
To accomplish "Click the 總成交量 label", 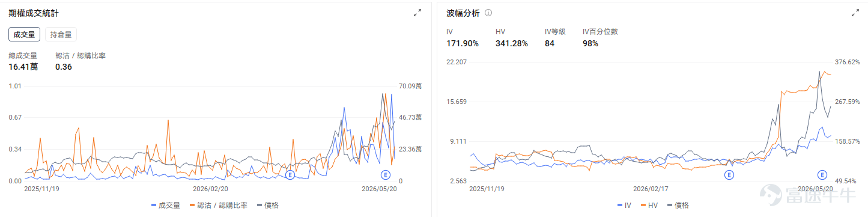I will point(23,56).
